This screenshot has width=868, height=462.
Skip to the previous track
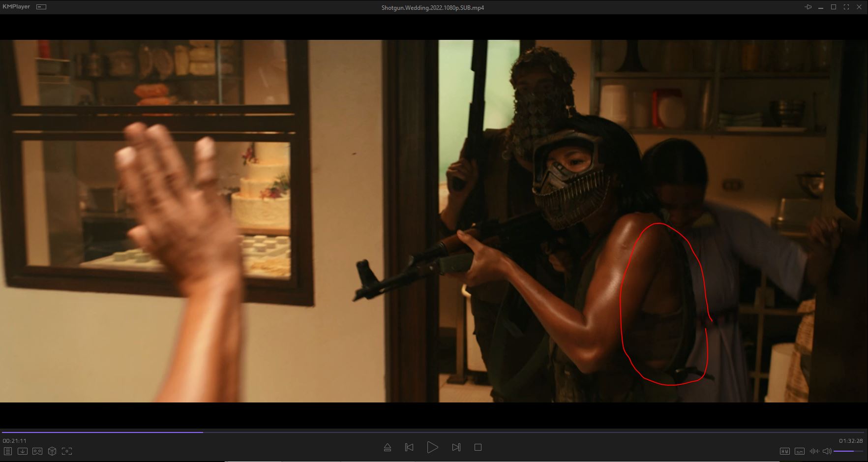409,447
